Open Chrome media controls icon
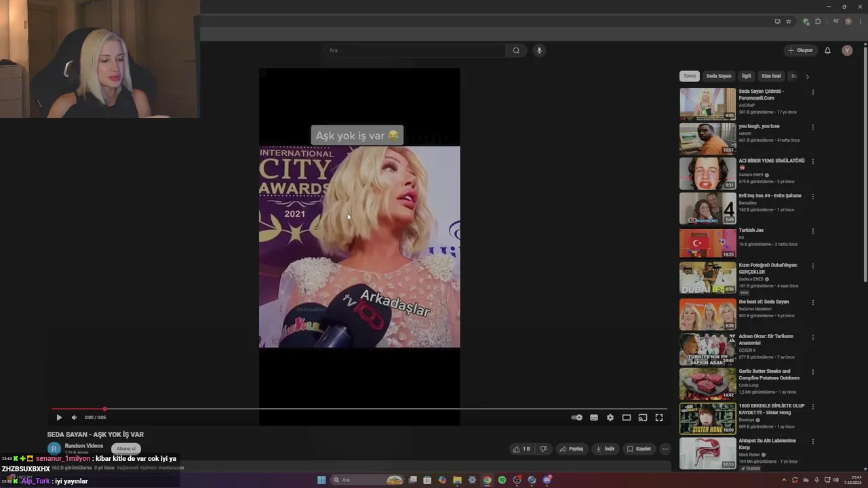The width and height of the screenshot is (868, 488). [836, 21]
